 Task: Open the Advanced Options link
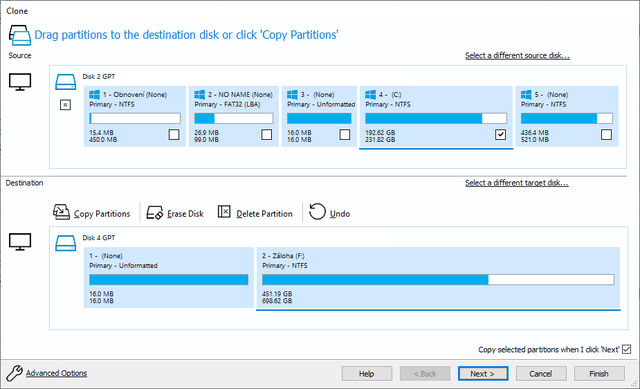(56, 373)
